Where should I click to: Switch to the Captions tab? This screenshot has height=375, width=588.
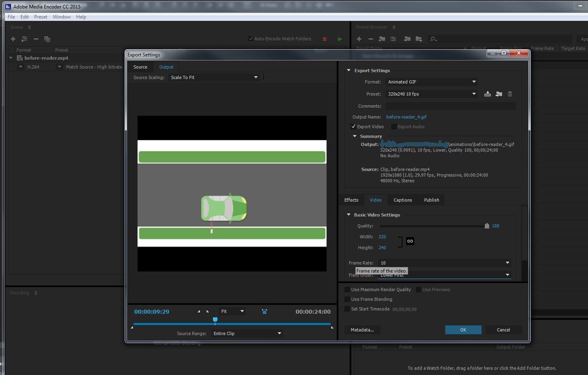pyautogui.click(x=403, y=200)
